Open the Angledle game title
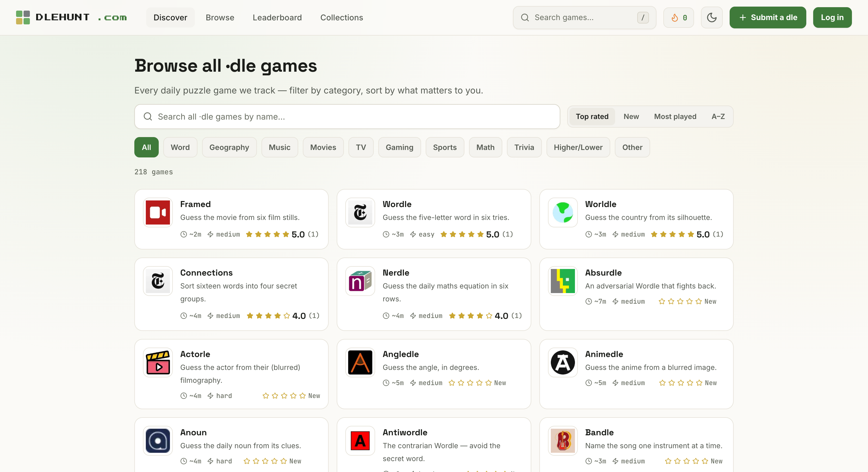Image resolution: width=868 pixels, height=472 pixels. (x=401, y=354)
